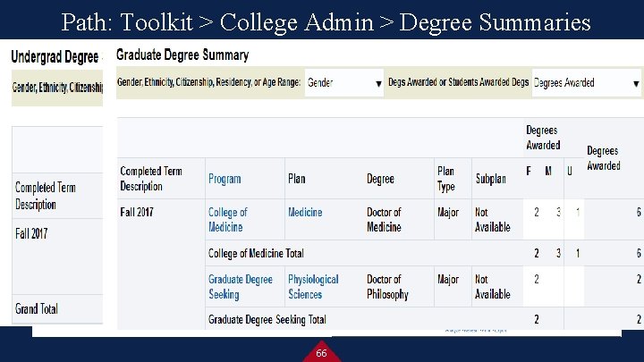Click the Physiological Sciences plan link
The image size is (644, 362).
pos(313,286)
